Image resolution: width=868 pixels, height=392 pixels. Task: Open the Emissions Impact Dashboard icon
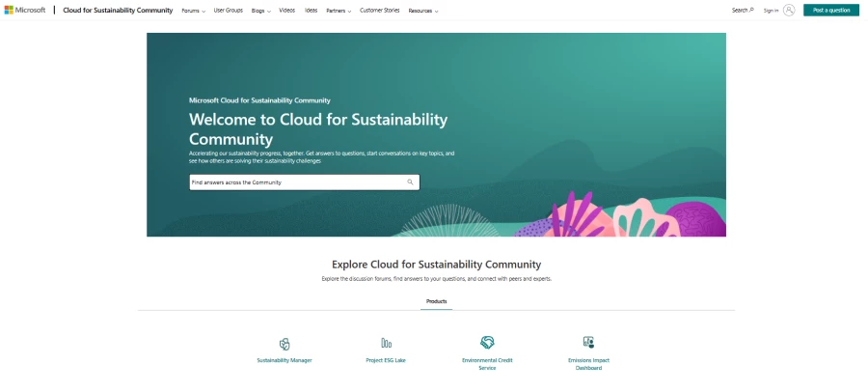click(588, 342)
